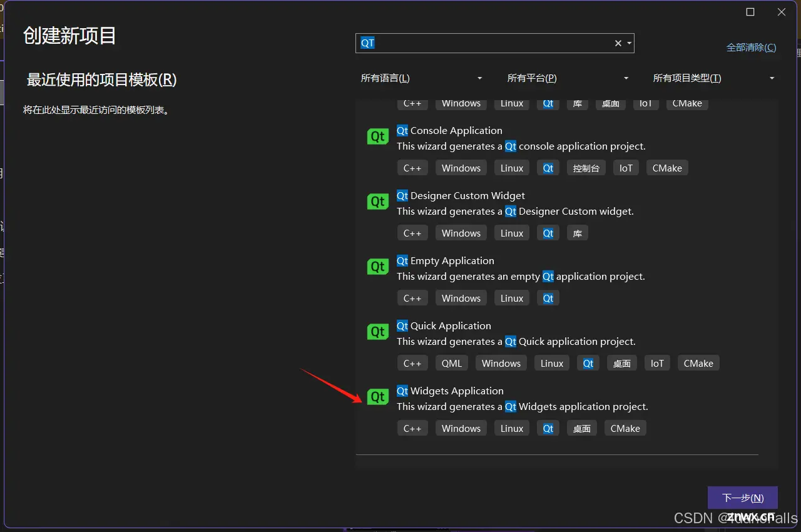Viewport: 801px width, 532px height.
Task: Open the 所有项目类型(T) project type dropdown
Action: 714,78
